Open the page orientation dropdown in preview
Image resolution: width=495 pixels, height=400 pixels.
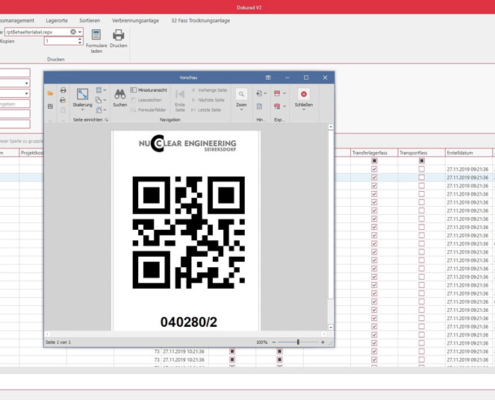[101, 100]
